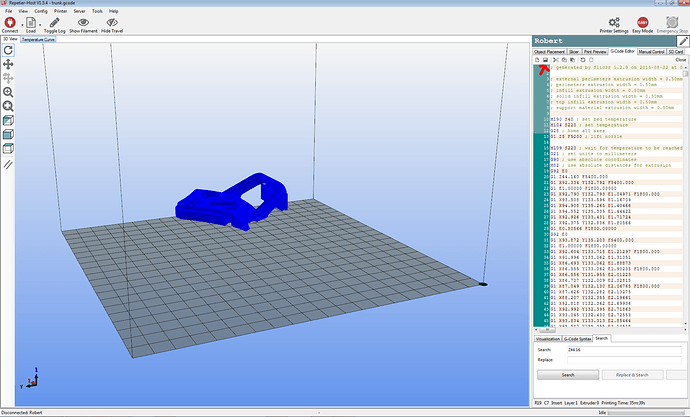Screen dimensions: 690x417
Task: Click the Search button
Action: [x=568, y=375]
